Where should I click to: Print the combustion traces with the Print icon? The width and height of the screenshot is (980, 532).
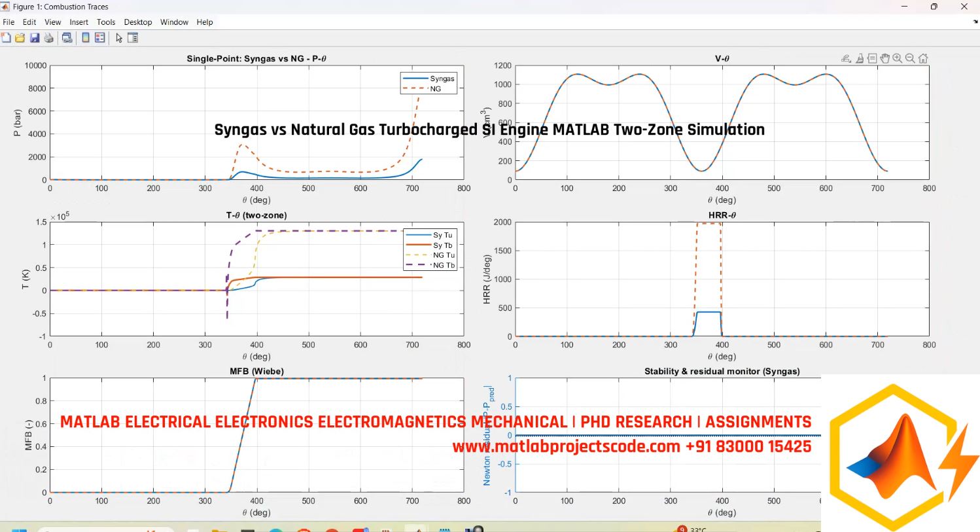click(48, 37)
